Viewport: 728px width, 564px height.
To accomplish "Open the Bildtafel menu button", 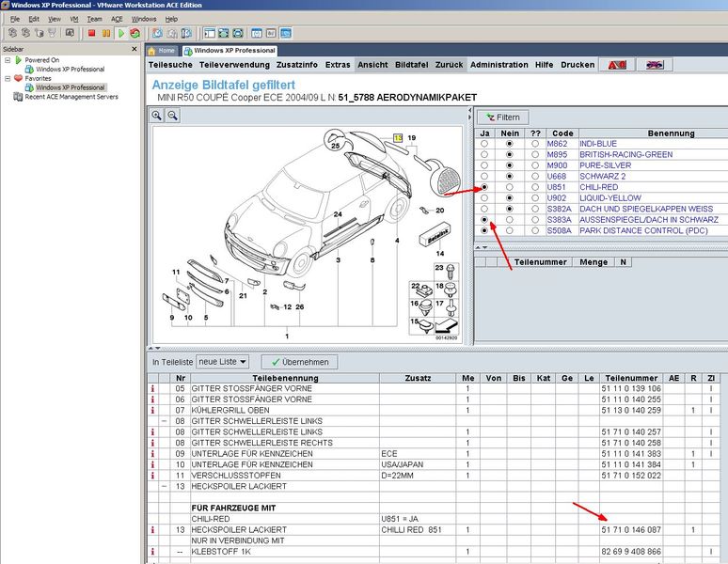I will [x=411, y=65].
